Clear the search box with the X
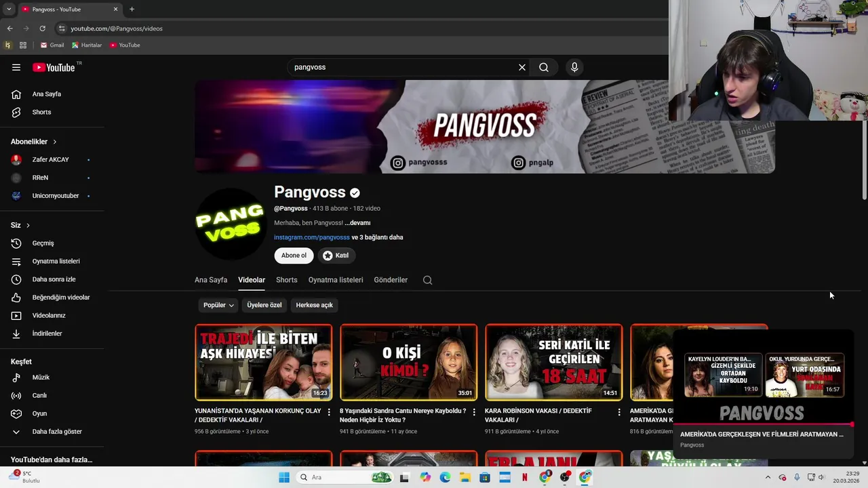The image size is (868, 488). pyautogui.click(x=522, y=67)
